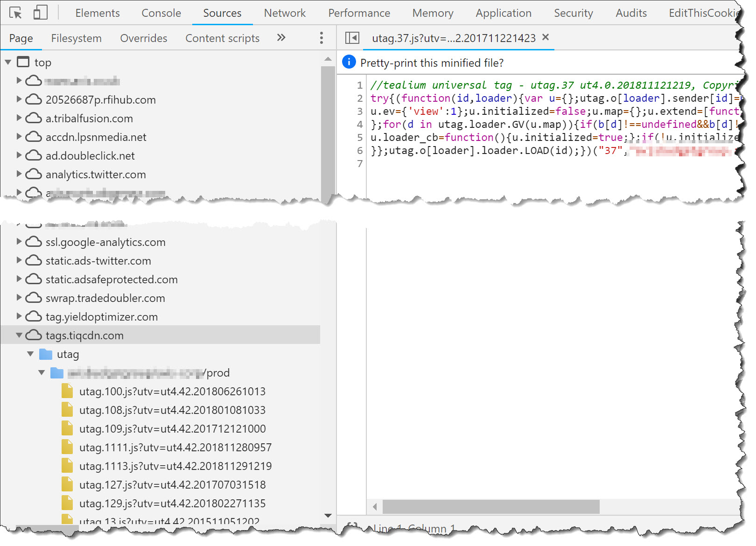The image size is (756, 546).
Task: Click the navigator scrollbar down arrow
Action: (328, 516)
